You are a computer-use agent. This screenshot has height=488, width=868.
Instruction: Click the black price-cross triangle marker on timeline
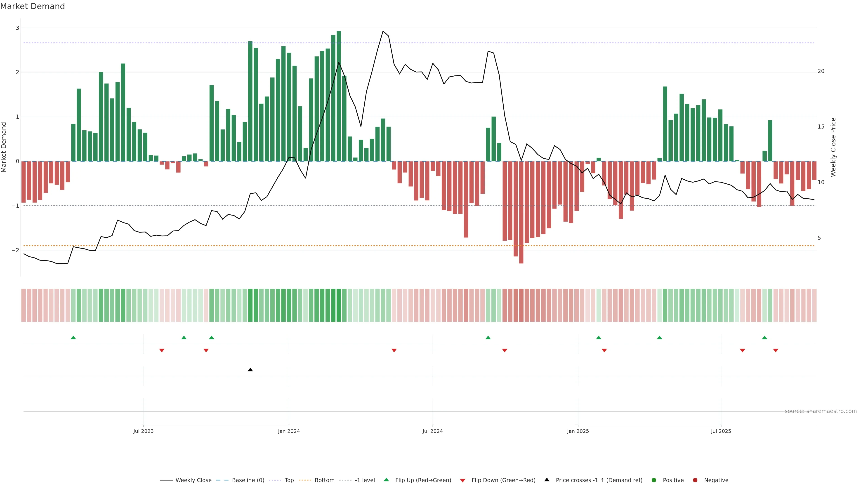click(250, 370)
